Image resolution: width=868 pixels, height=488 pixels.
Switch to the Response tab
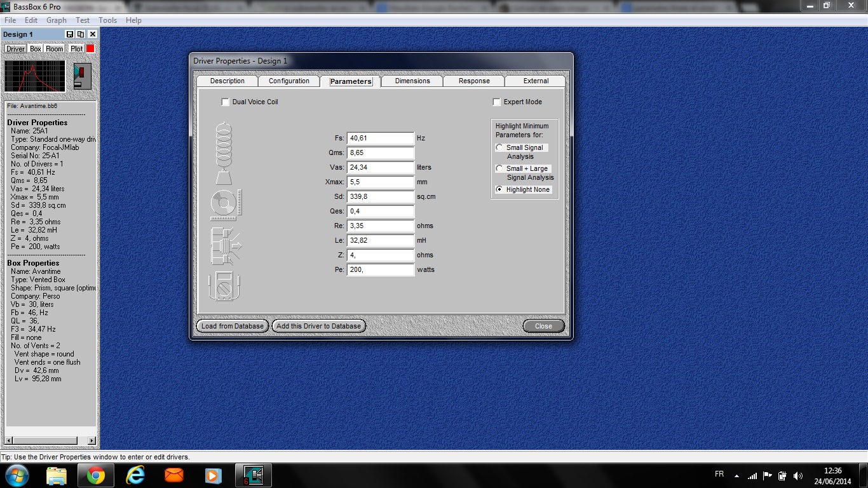474,81
